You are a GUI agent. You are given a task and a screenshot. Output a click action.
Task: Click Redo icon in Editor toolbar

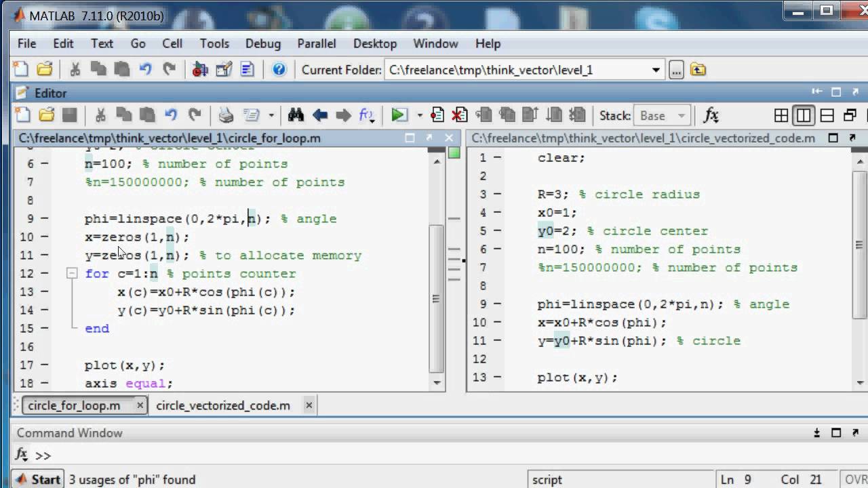(195, 115)
